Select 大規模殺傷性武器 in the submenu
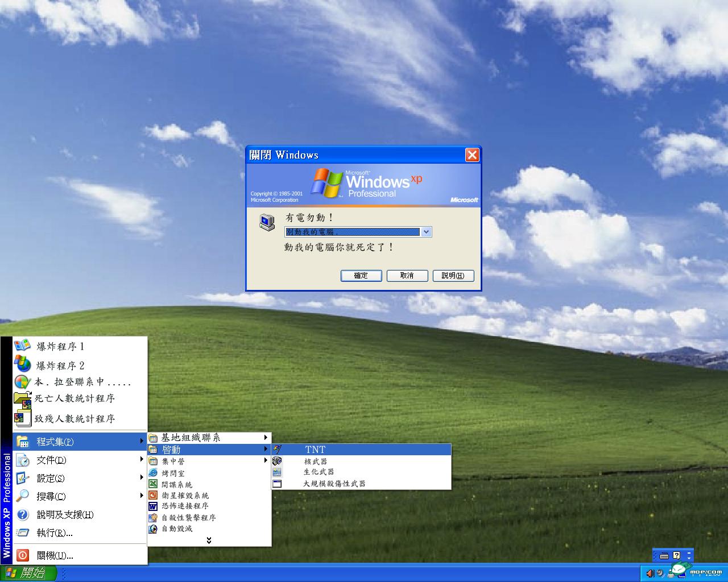This screenshot has height=582, width=728. pos(361,484)
